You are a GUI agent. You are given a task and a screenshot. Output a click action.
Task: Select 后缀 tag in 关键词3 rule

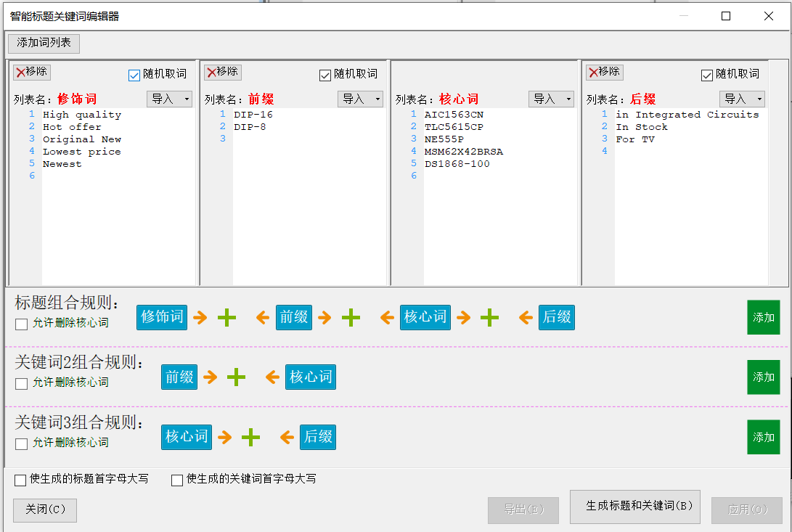[318, 437]
